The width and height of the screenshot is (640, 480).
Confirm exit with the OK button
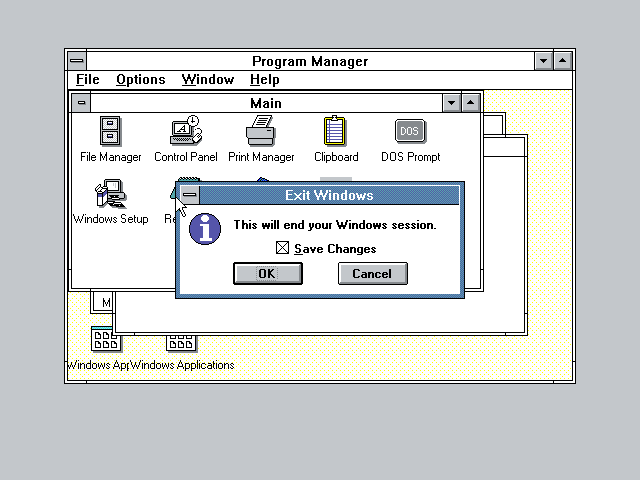click(268, 273)
